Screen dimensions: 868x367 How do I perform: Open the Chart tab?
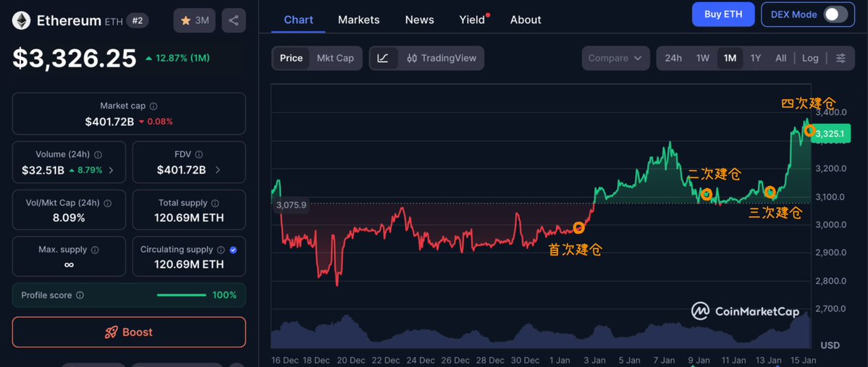[x=298, y=20]
